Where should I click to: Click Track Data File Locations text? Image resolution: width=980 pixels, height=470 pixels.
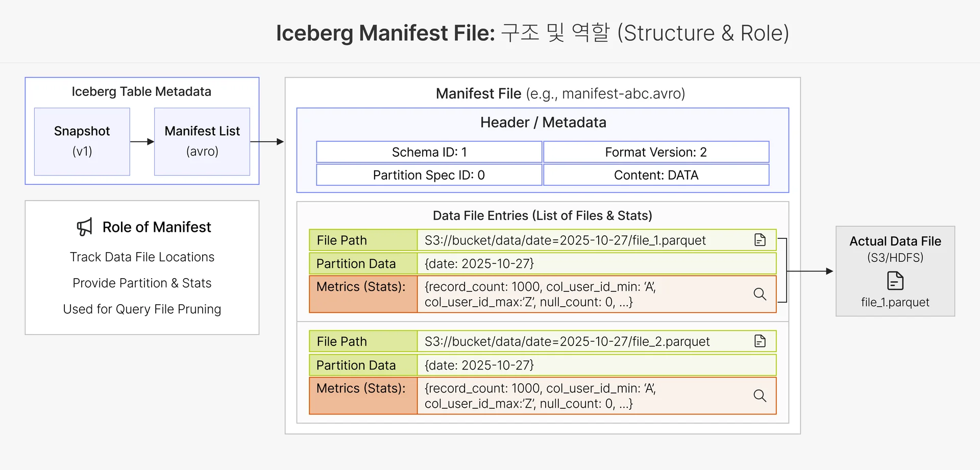[142, 257]
